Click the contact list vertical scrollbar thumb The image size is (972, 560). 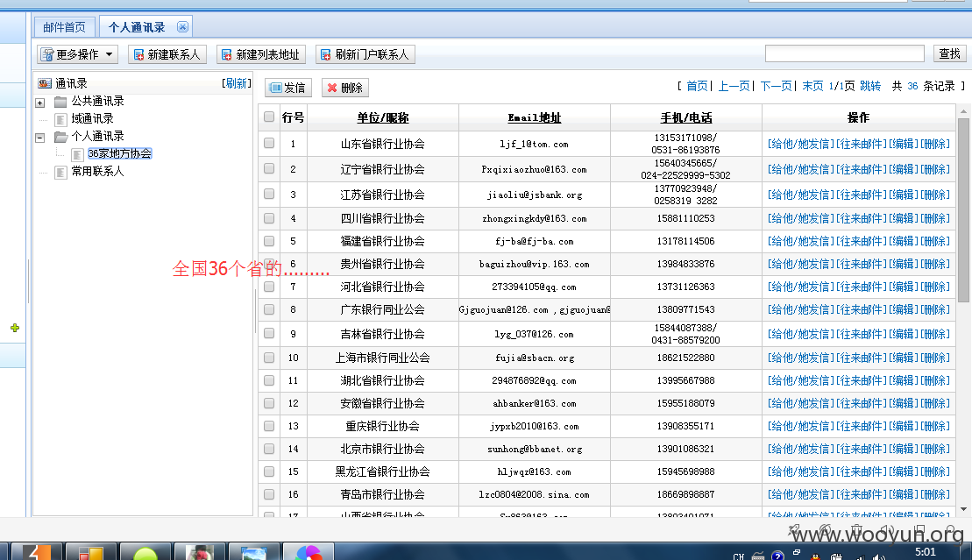point(963,209)
